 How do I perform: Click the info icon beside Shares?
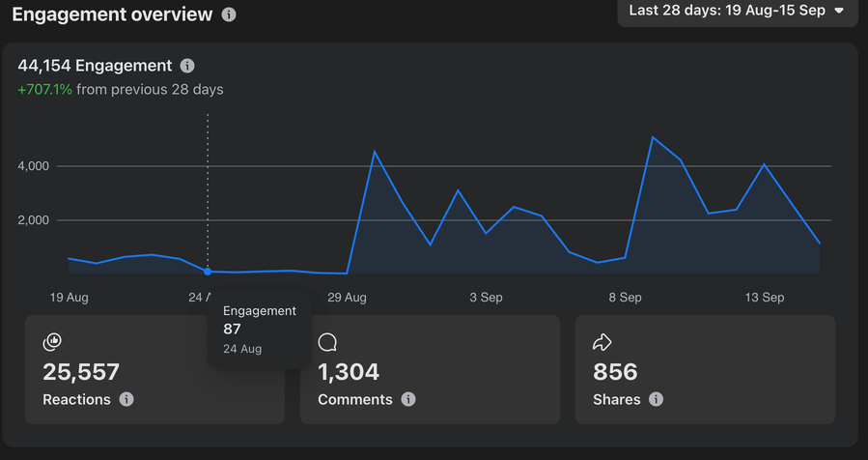(x=656, y=399)
